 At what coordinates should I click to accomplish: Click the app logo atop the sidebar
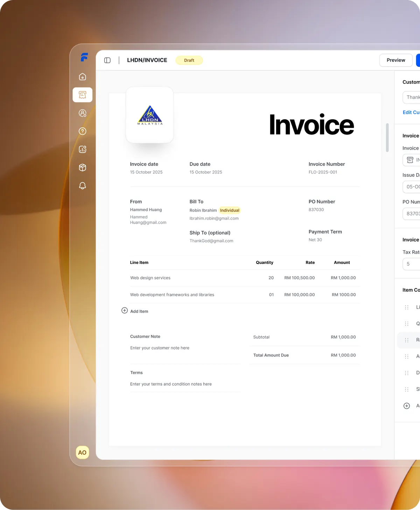click(84, 57)
